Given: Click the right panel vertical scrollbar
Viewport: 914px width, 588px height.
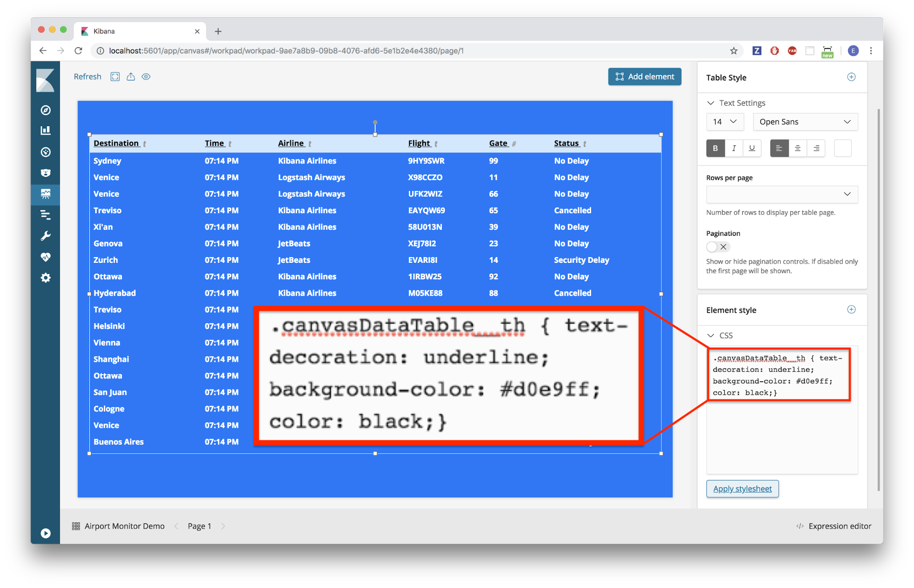Looking at the screenshot, I should click(x=878, y=299).
